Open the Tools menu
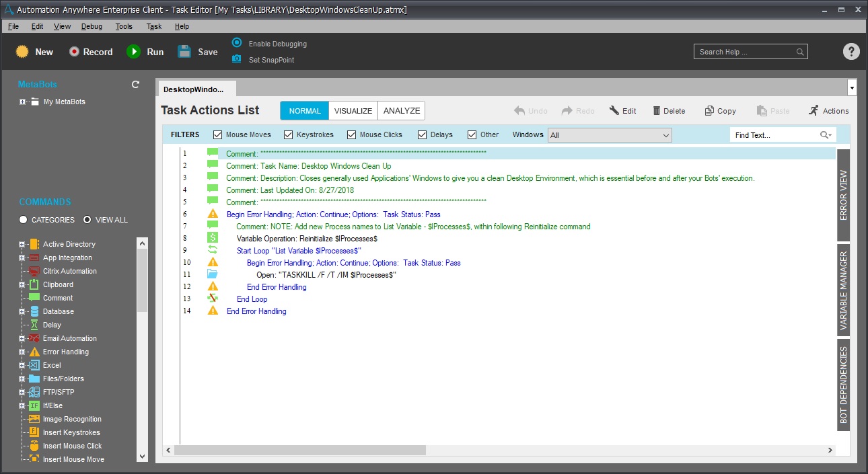 (x=124, y=26)
